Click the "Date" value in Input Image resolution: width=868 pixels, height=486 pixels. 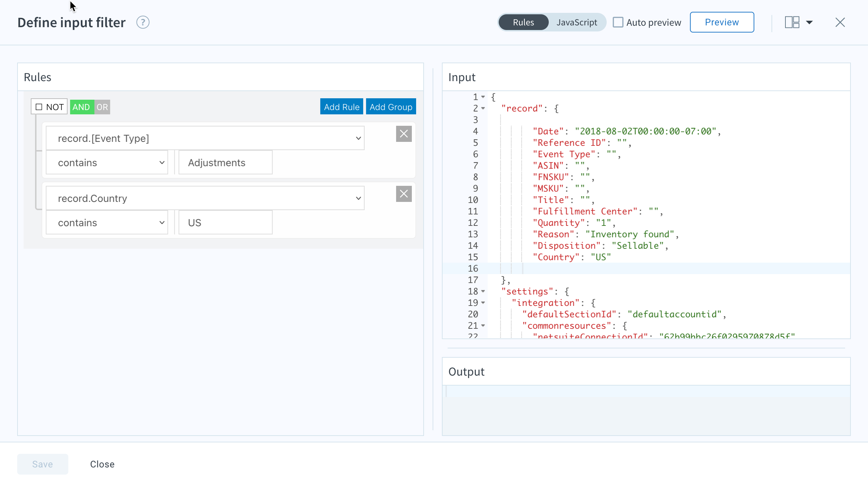(646, 131)
